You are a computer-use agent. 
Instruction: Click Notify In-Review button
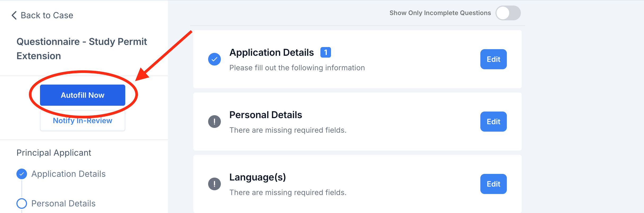tap(83, 121)
